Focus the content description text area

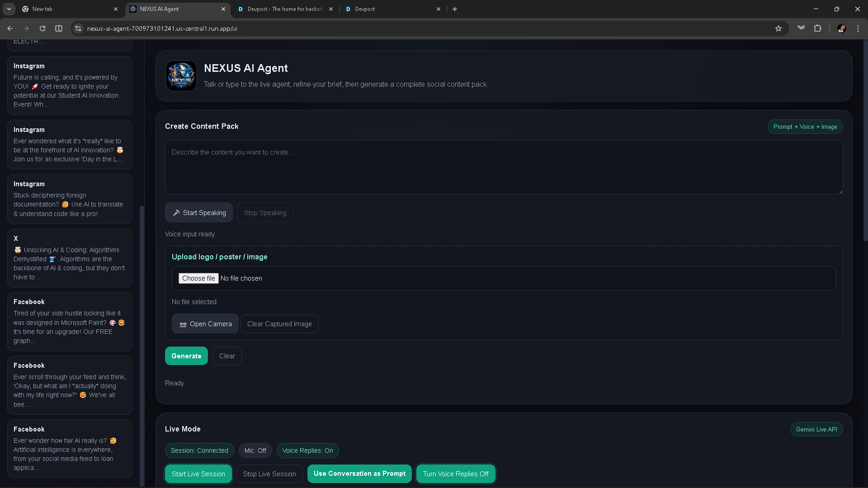(503, 167)
